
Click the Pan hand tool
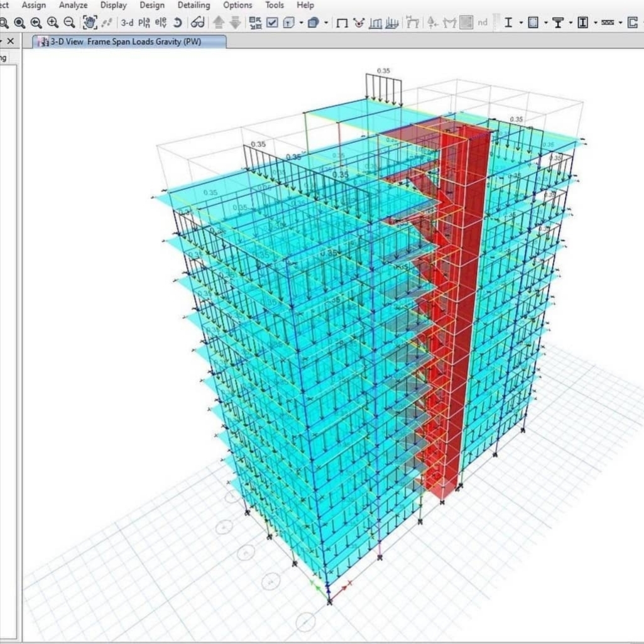[90, 23]
